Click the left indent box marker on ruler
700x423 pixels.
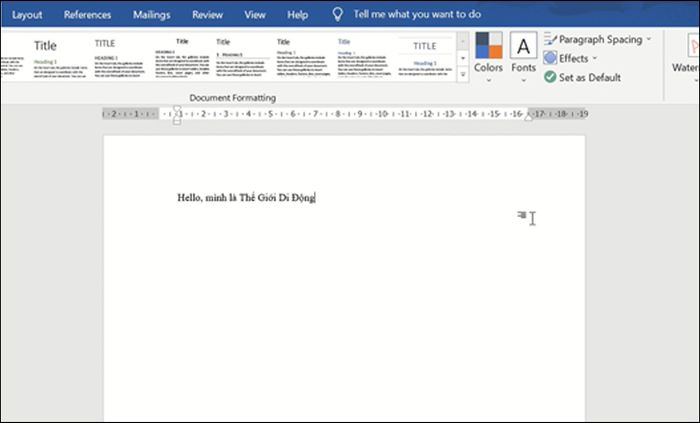coord(177,122)
